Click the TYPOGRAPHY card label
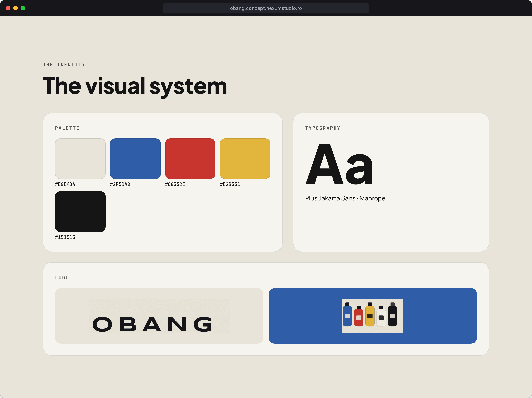This screenshot has width=532, height=398. point(323,128)
